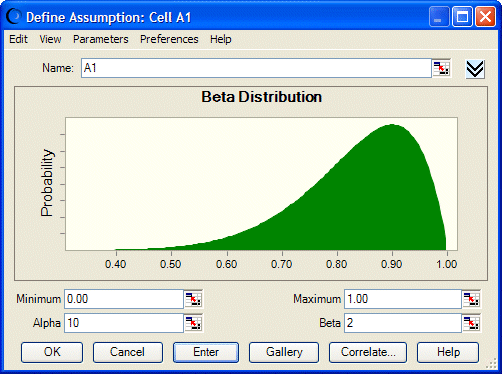Click the cell reference icon beside Beta field
The height and width of the screenshot is (374, 502).
pos(471,323)
